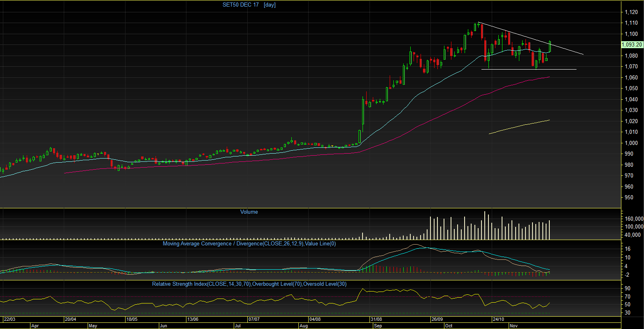The height and width of the screenshot is (329, 644).
Task: Select the descending white trendline
Action: [x=531, y=38]
